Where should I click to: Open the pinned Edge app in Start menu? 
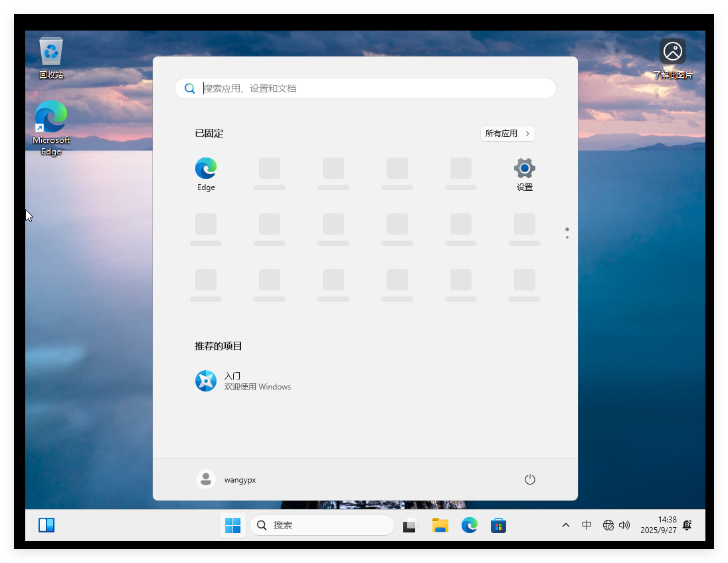coord(206,174)
